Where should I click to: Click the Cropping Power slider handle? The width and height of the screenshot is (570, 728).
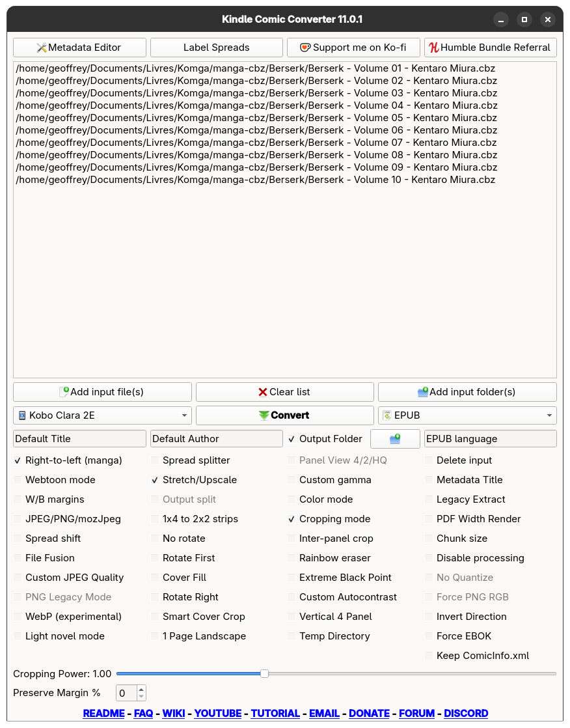[264, 673]
